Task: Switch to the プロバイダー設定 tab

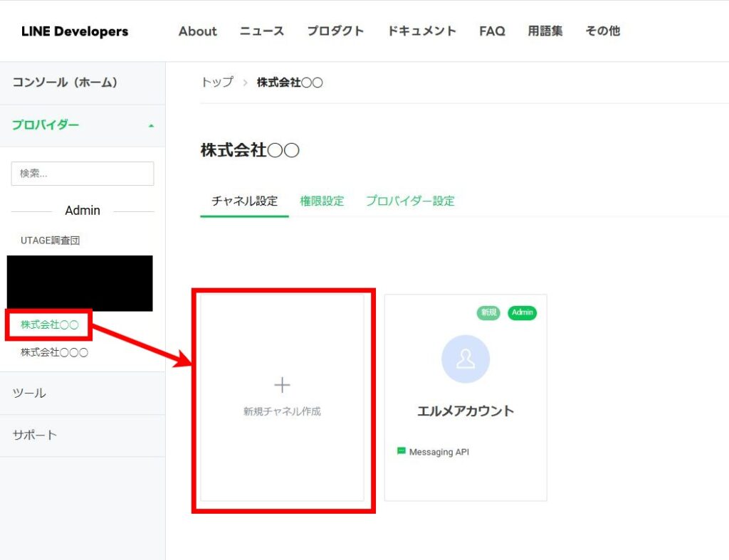Action: [x=410, y=201]
